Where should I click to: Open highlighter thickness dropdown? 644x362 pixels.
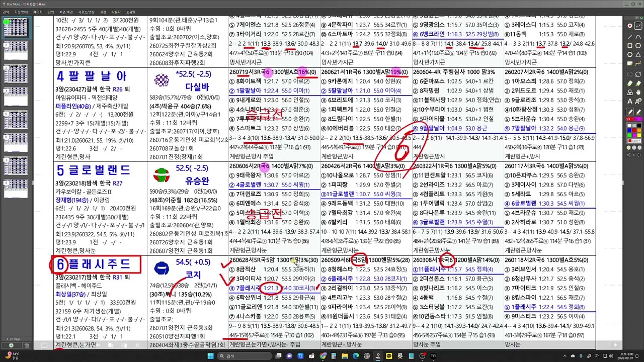[638, 119]
